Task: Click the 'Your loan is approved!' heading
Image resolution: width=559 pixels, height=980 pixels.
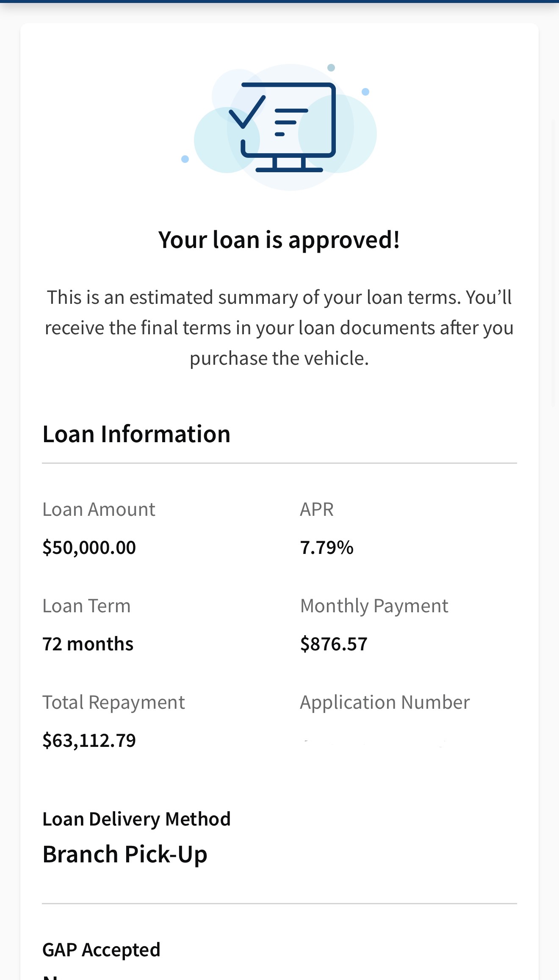Action: [279, 240]
